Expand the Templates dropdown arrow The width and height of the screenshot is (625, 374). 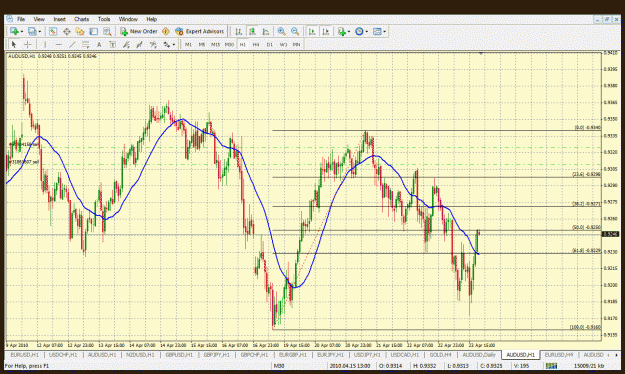pos(384,31)
